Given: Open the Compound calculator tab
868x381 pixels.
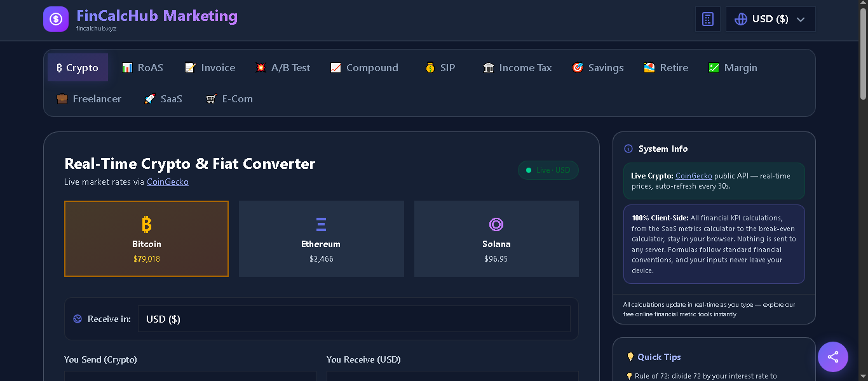Looking at the screenshot, I should [x=365, y=67].
